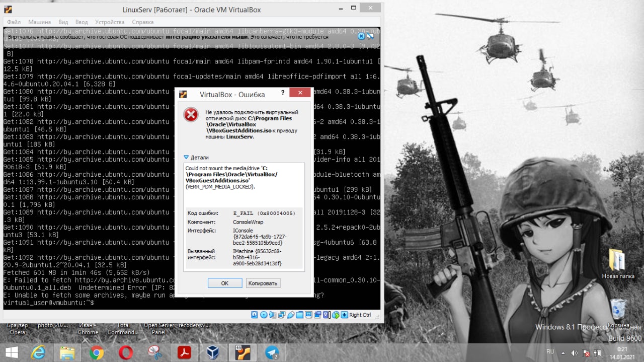The image size is (644, 362).
Task: Click the keyboard capture arrow icon
Action: [344, 315]
